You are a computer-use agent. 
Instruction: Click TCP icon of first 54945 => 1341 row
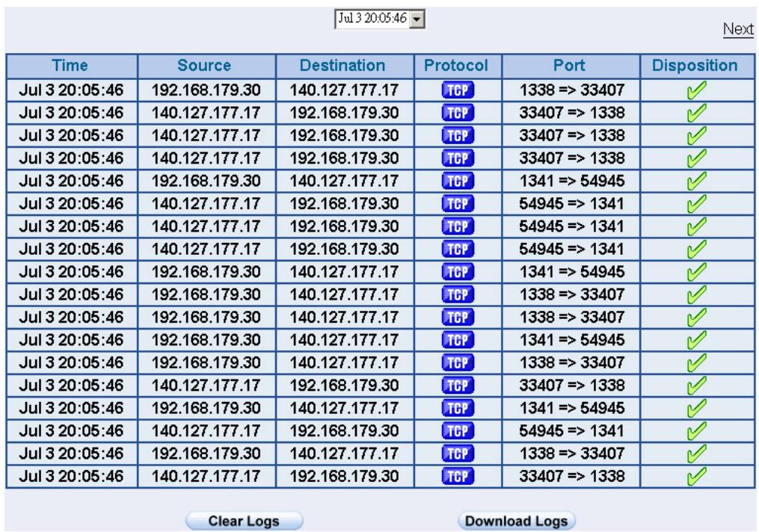point(458,204)
